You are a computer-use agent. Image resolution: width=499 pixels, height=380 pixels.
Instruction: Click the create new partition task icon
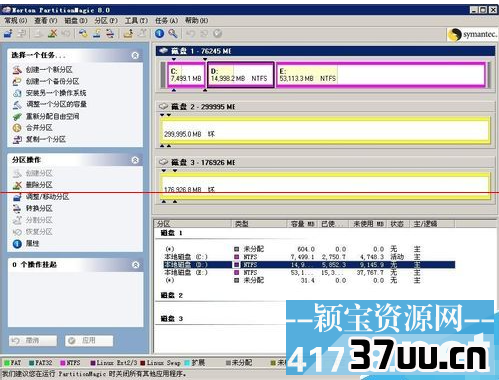(17, 69)
